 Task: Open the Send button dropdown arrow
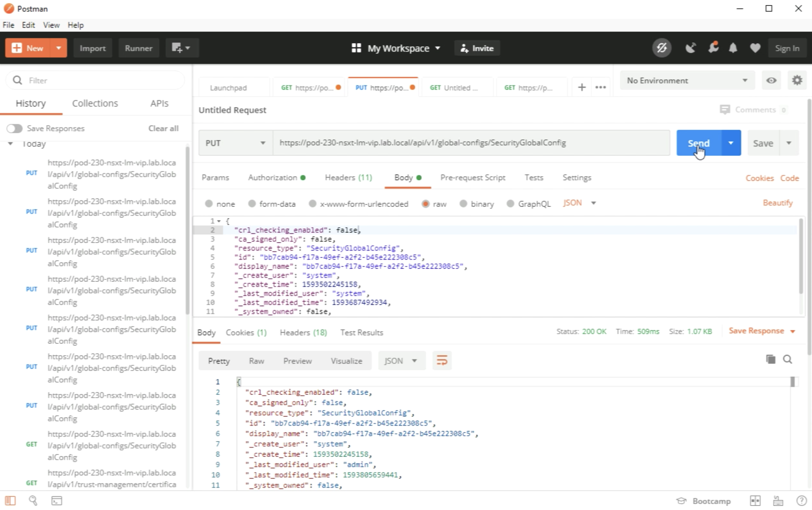click(x=731, y=143)
